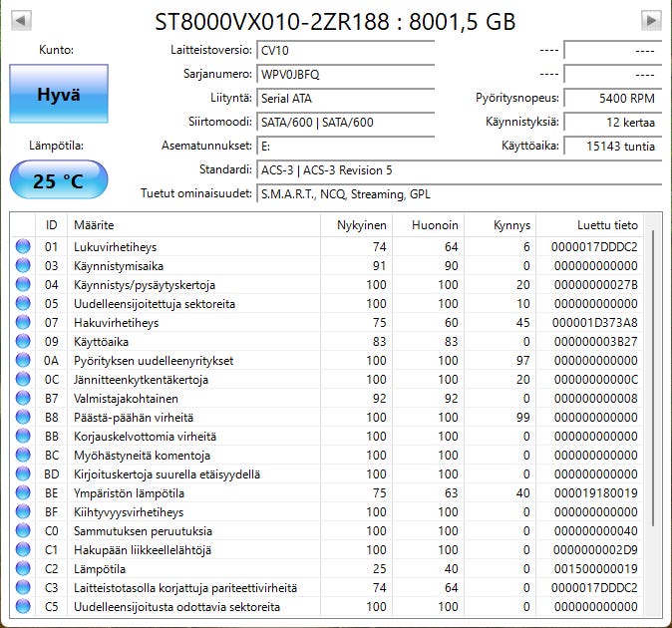
Task: Click status orb next to Lämpötila C2
Action: click(23, 569)
